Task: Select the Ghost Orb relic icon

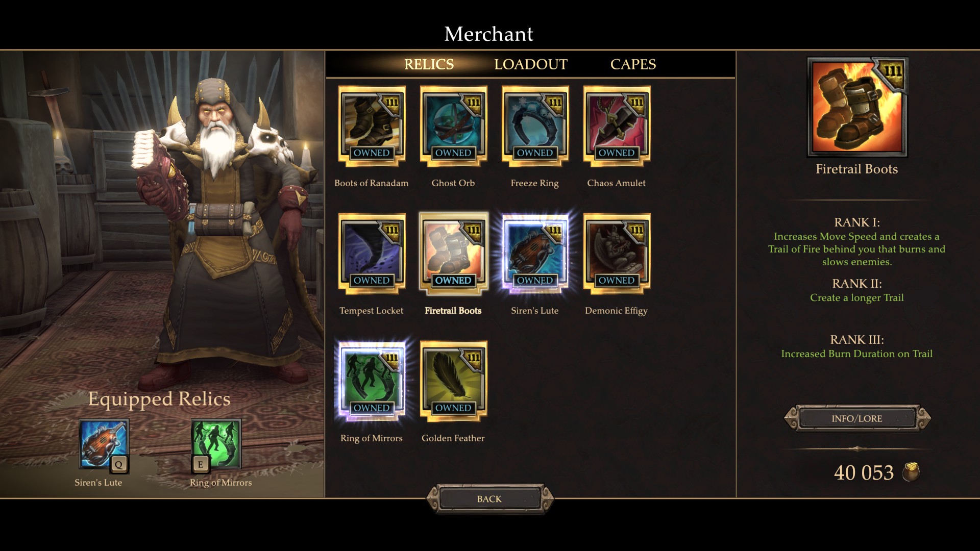Action: pos(453,126)
